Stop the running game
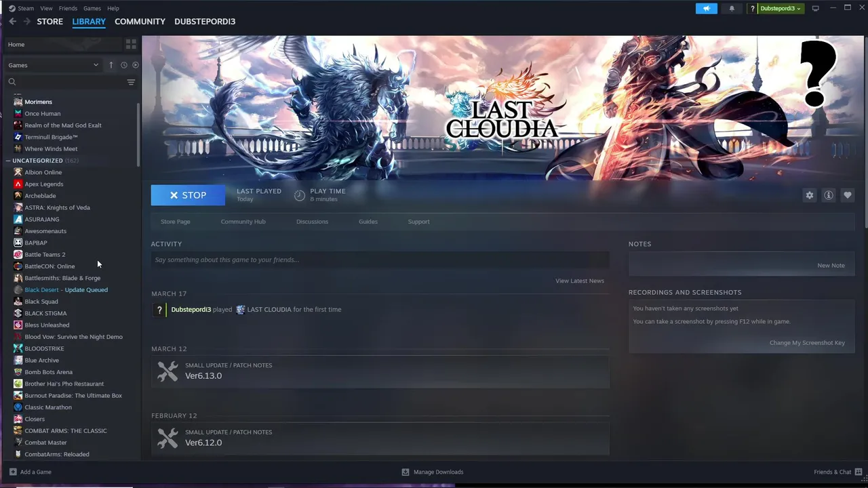The image size is (868, 488). [x=188, y=195]
